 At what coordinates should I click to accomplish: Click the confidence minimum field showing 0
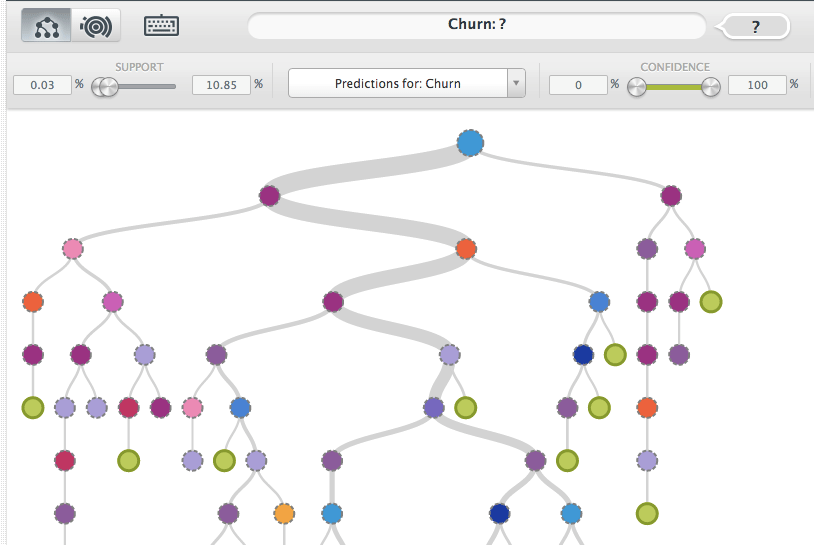pos(578,85)
